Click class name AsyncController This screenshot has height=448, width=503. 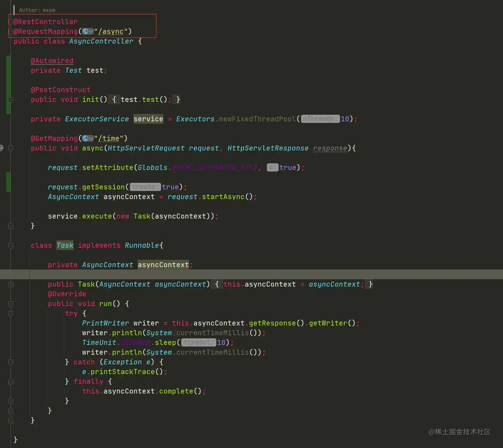click(x=101, y=41)
